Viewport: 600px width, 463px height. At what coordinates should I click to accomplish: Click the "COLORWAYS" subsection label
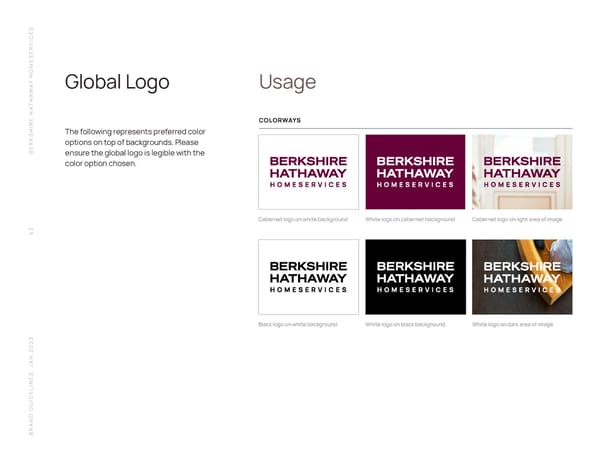pyautogui.click(x=280, y=120)
